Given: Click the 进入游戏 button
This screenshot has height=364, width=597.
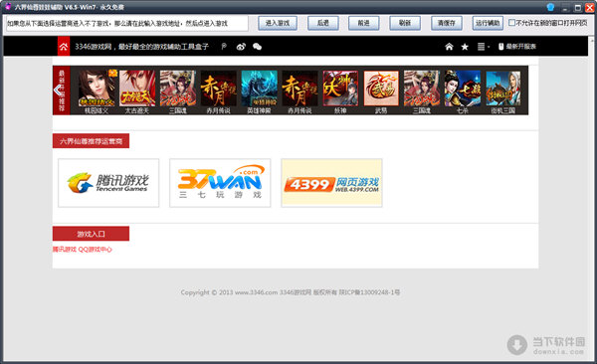Looking at the screenshot, I should pyautogui.click(x=278, y=23).
